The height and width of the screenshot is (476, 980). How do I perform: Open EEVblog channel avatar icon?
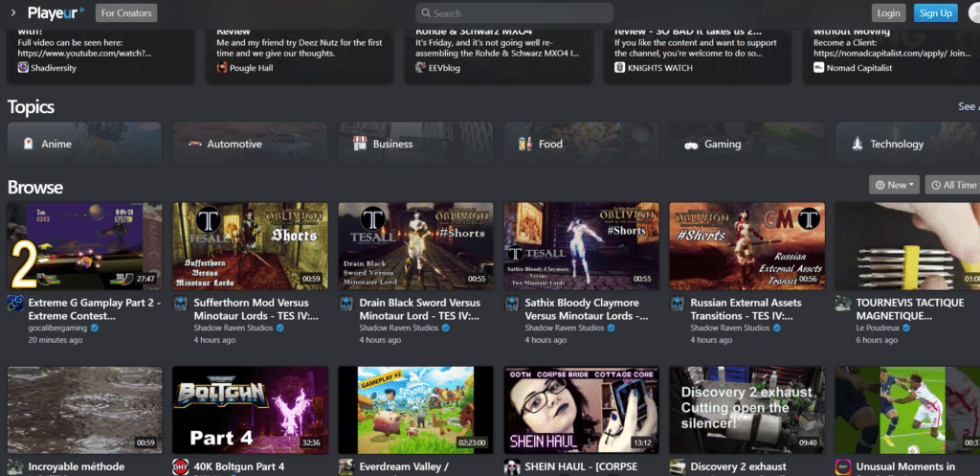[421, 68]
